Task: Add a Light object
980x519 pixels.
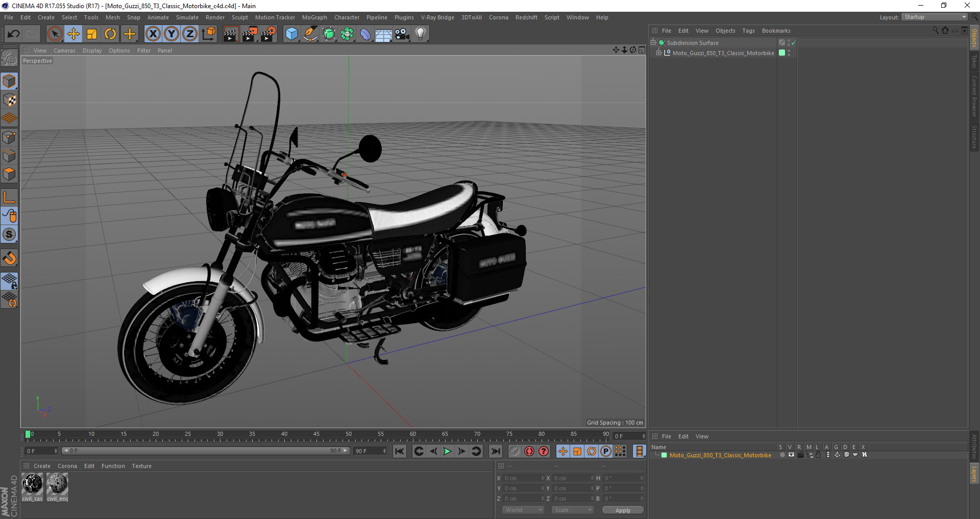Action: (420, 34)
